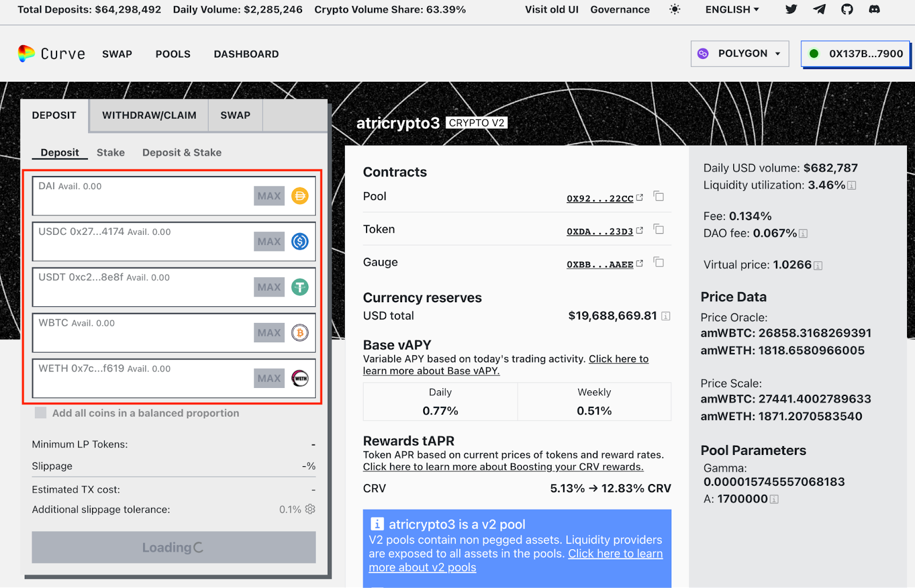Click MAX for DAI
Image resolution: width=915 pixels, height=588 pixels.
(x=269, y=196)
